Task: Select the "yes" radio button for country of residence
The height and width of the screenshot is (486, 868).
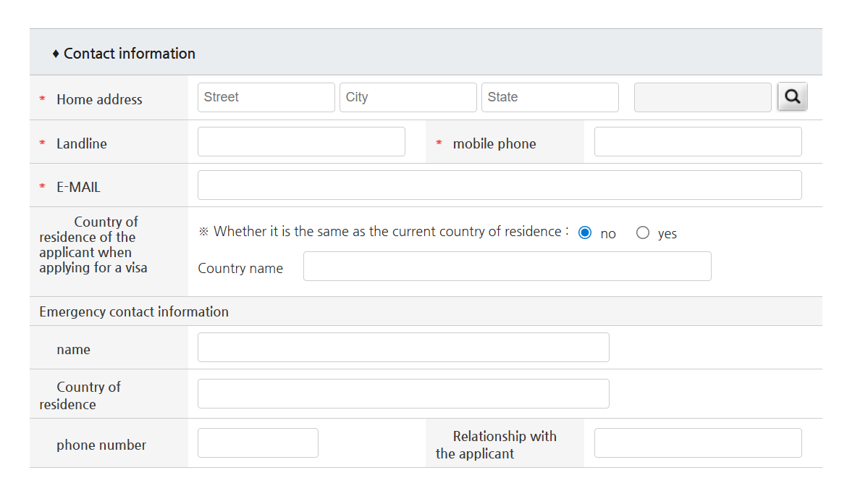Action: pos(642,232)
